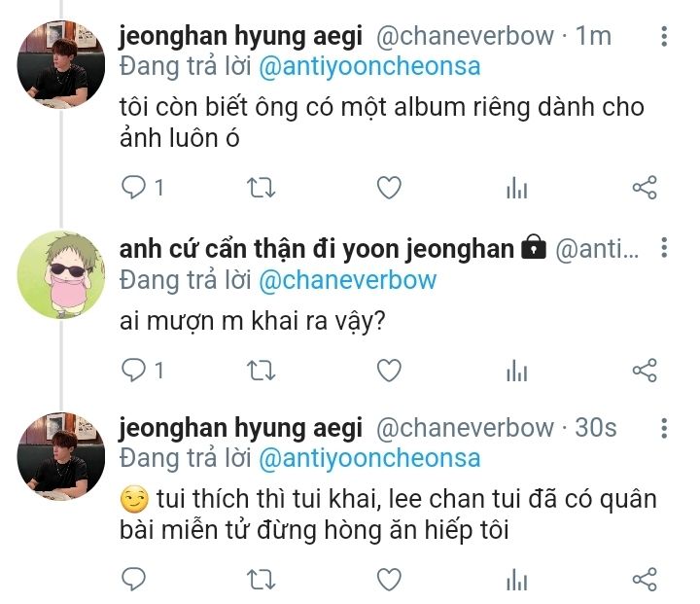
Task: Retweet the "ai mượn m khai" tweet
Action: 262,371
